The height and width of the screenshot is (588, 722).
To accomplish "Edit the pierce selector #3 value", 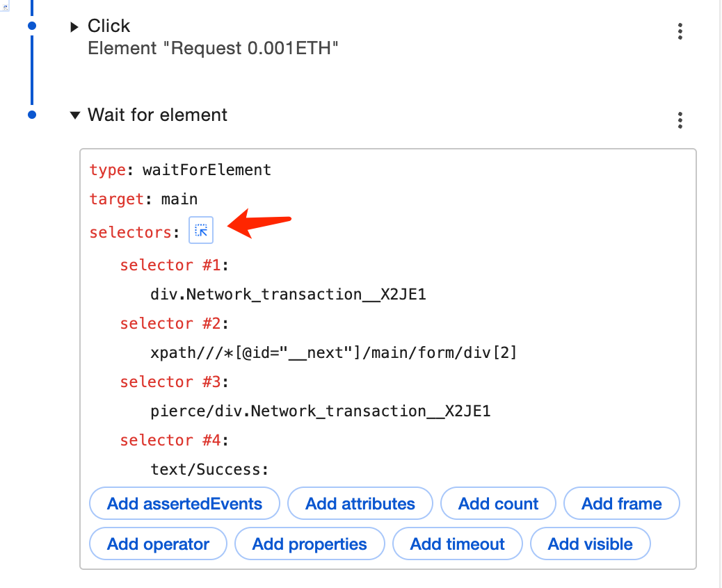I will pyautogui.click(x=321, y=411).
